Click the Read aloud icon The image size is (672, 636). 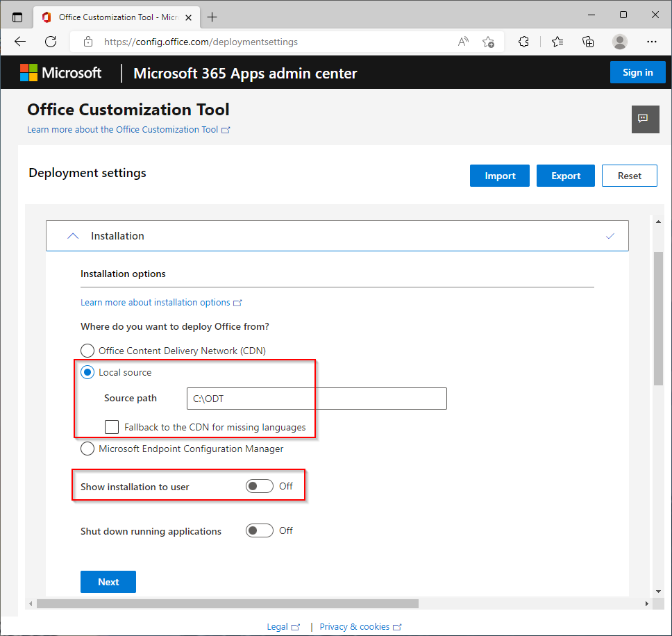[x=463, y=42]
